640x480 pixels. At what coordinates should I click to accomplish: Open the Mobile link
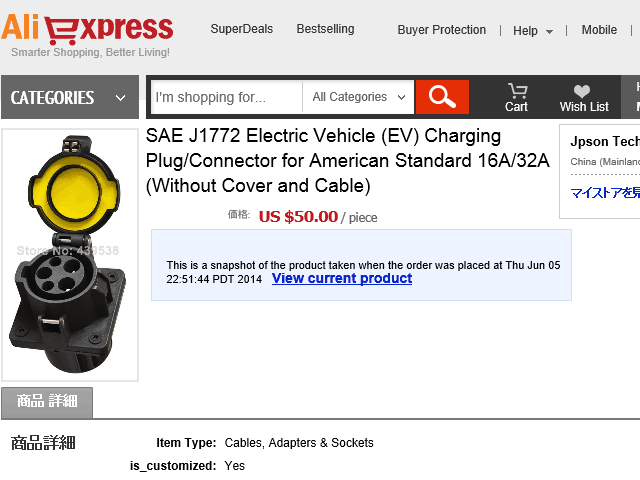pyautogui.click(x=599, y=30)
